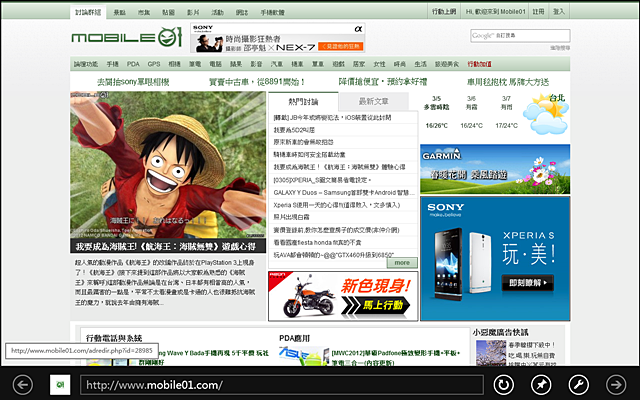The height and width of the screenshot is (400, 640).
Task: Open the red 行動加值 menu item
Action: (x=479, y=64)
